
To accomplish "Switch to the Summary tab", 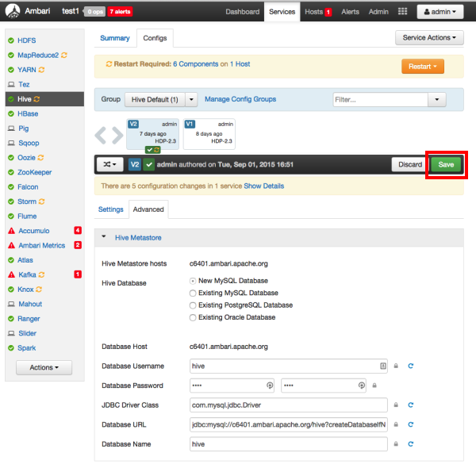I will point(115,38).
